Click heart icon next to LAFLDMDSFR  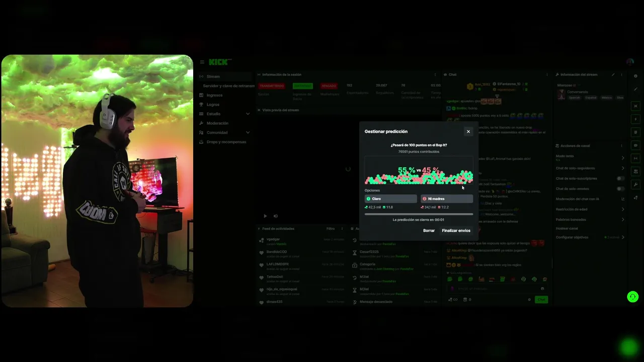click(x=262, y=265)
